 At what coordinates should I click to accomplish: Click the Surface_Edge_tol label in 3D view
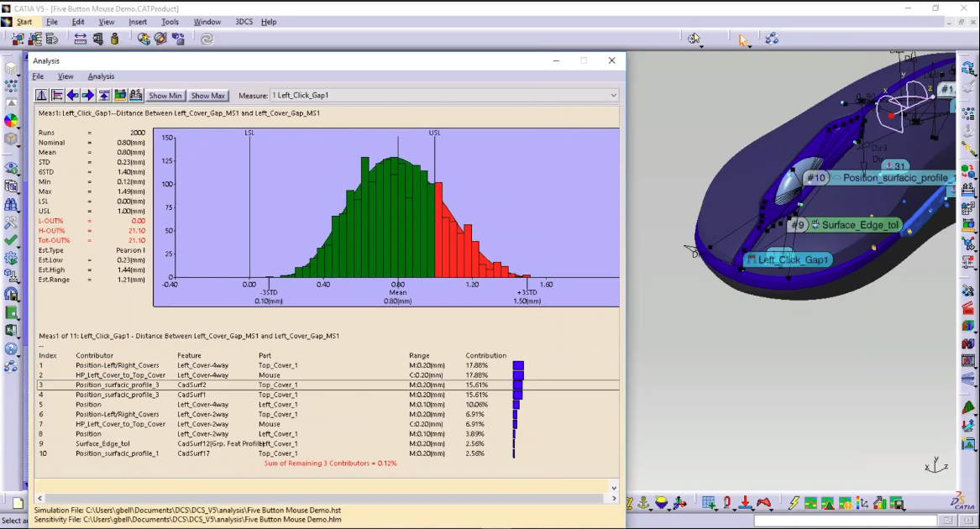(844, 225)
